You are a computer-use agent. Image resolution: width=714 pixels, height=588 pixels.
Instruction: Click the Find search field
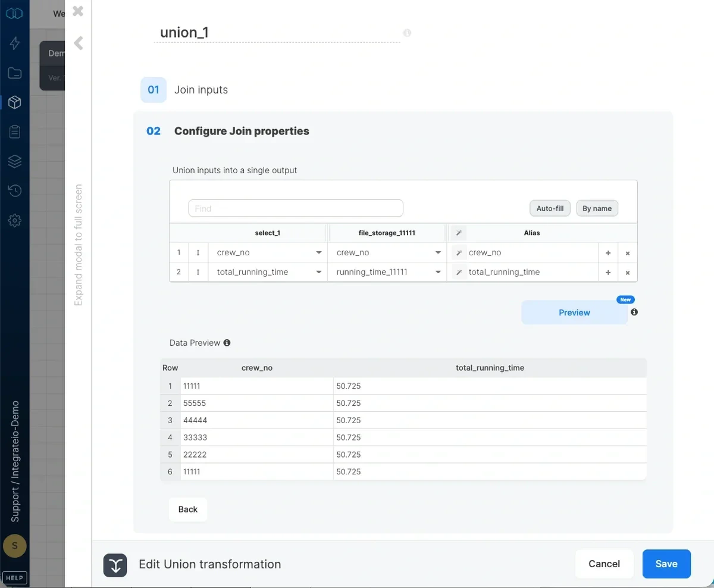click(296, 208)
